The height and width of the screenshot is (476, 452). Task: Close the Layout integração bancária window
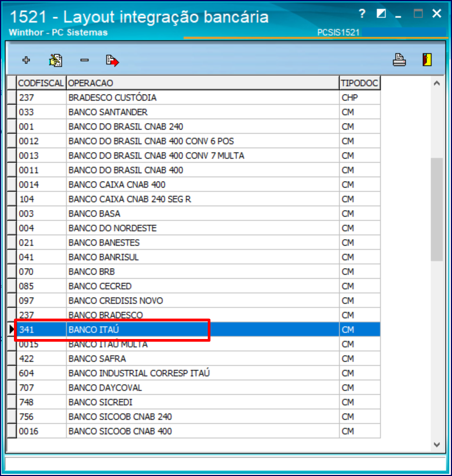(436, 13)
